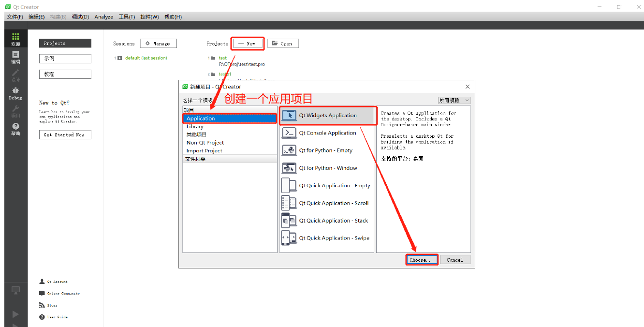
Task: Click the Qt for Python - Window icon
Action: (289, 168)
